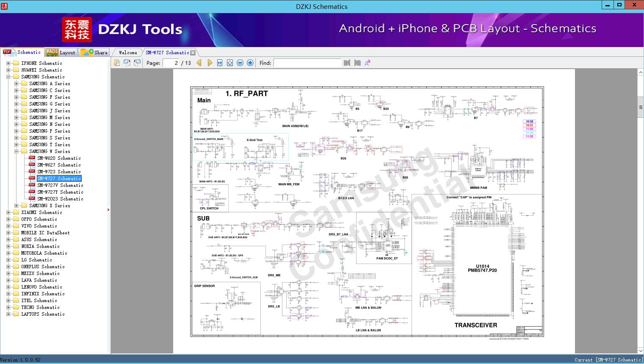Click the fit-to-page icon
Image resolution: width=644 pixels, height=364 pixels.
(x=230, y=63)
